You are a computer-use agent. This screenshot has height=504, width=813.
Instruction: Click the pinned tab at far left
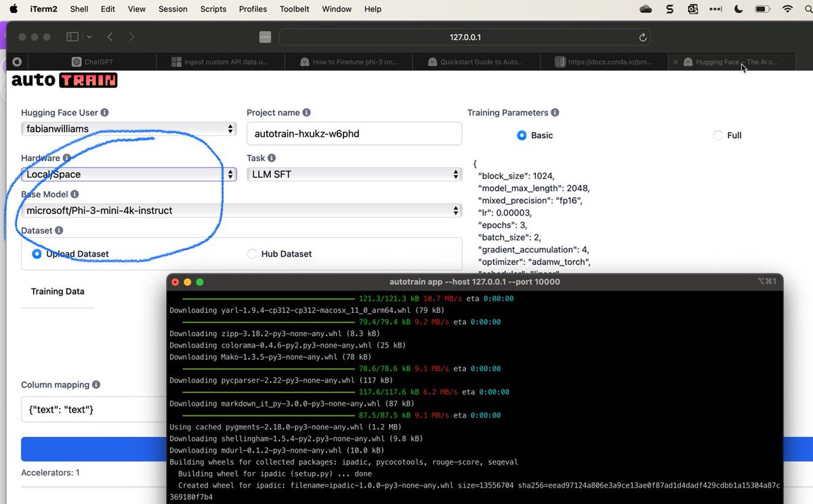(18, 62)
